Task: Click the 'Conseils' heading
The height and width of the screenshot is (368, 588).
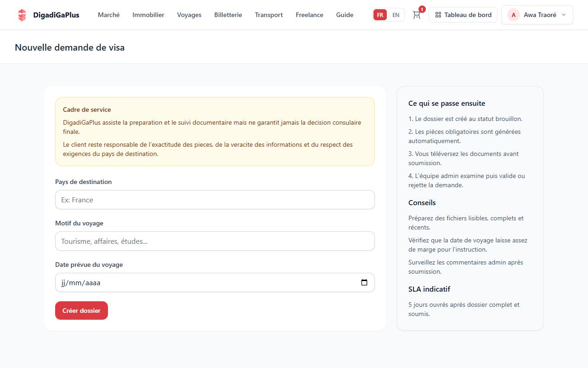Action: (x=422, y=203)
